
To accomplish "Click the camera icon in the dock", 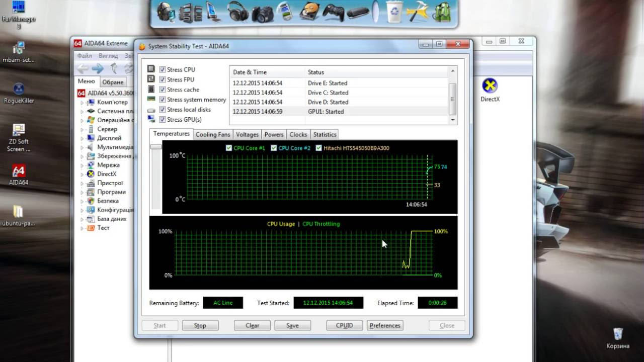I will 262,14.
